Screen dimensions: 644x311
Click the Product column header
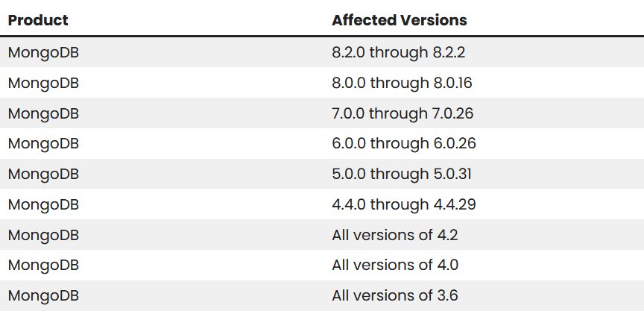(38, 20)
